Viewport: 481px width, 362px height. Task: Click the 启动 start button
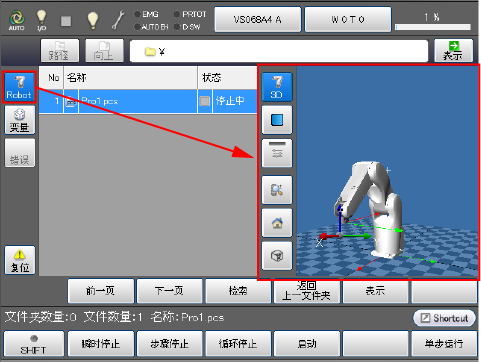[x=307, y=344]
